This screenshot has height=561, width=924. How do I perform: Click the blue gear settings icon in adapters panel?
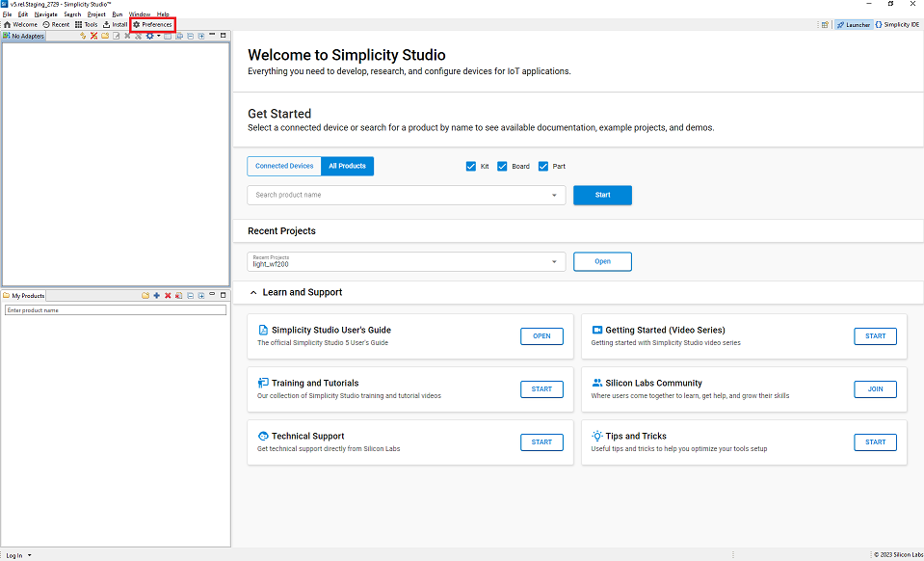point(149,36)
